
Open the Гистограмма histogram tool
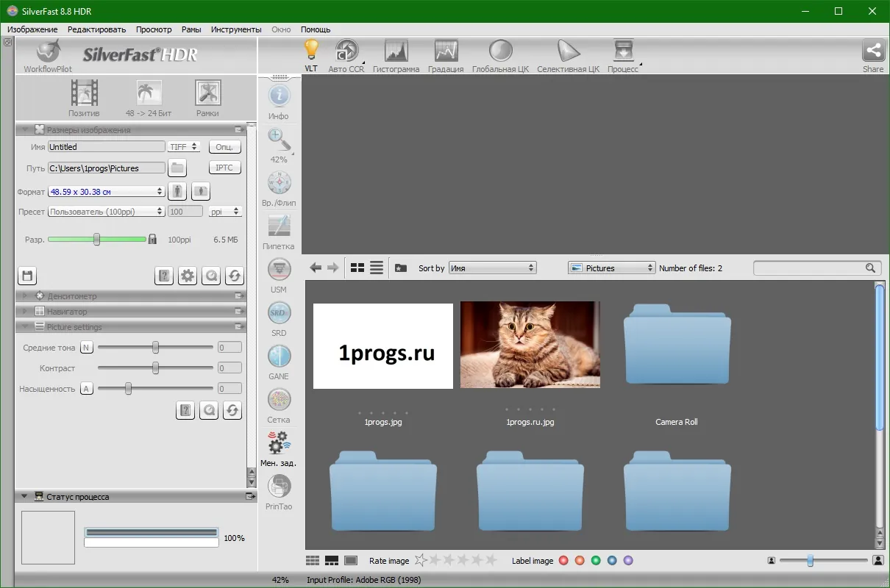[x=396, y=51]
